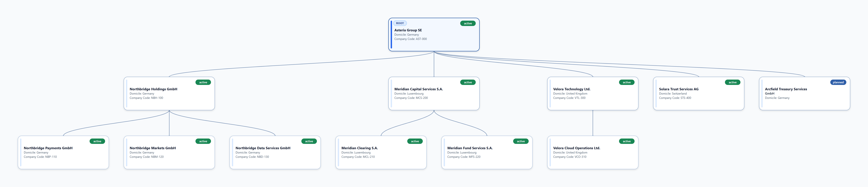
Task: Click 'Company Code: VTL-300' text
Action: click(x=569, y=98)
